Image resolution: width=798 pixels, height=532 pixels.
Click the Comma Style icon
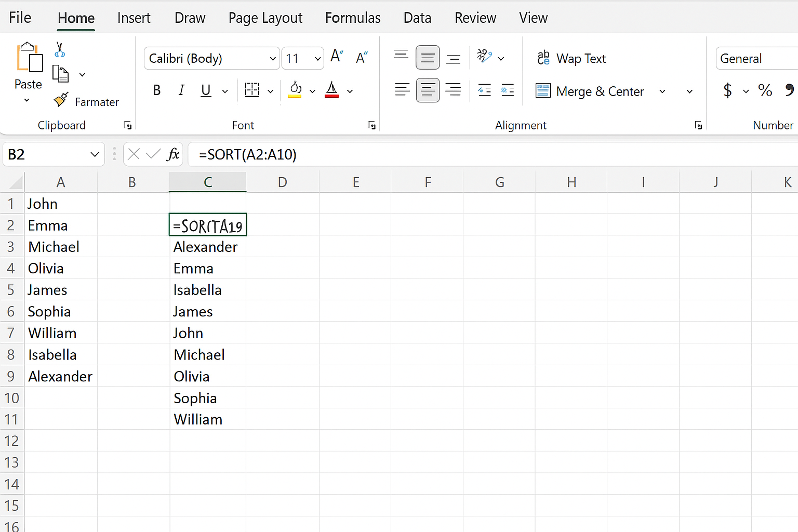pos(790,90)
